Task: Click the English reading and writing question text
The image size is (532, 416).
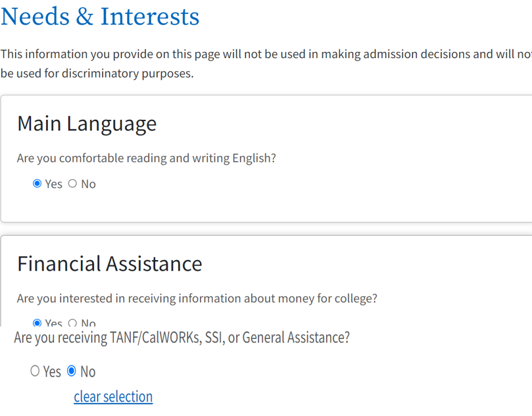Action: point(147,158)
